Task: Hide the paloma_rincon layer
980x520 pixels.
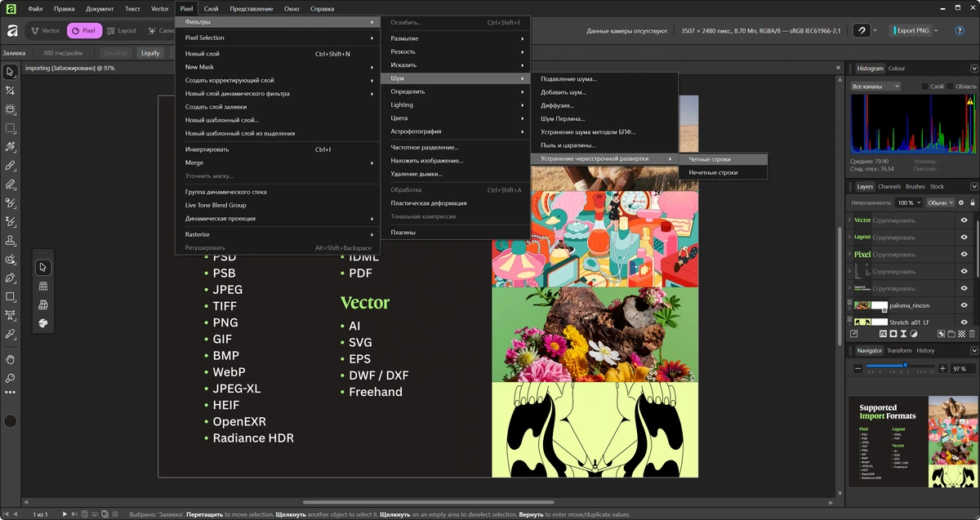Action: [x=964, y=305]
